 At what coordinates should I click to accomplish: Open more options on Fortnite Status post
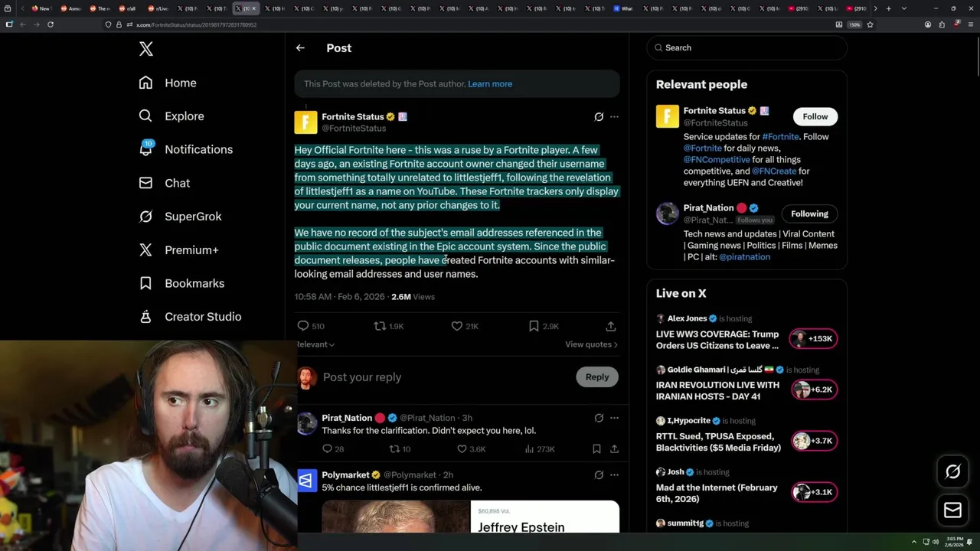point(614,117)
